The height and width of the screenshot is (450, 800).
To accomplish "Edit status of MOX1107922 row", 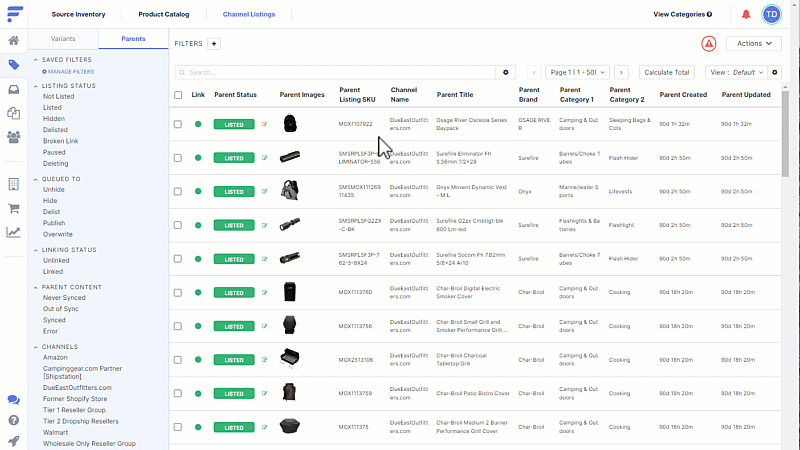I will coord(264,124).
